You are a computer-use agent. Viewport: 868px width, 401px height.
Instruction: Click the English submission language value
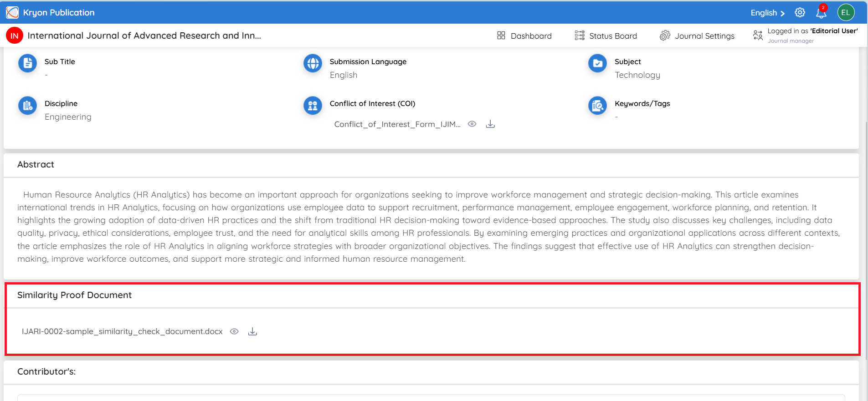tap(344, 75)
